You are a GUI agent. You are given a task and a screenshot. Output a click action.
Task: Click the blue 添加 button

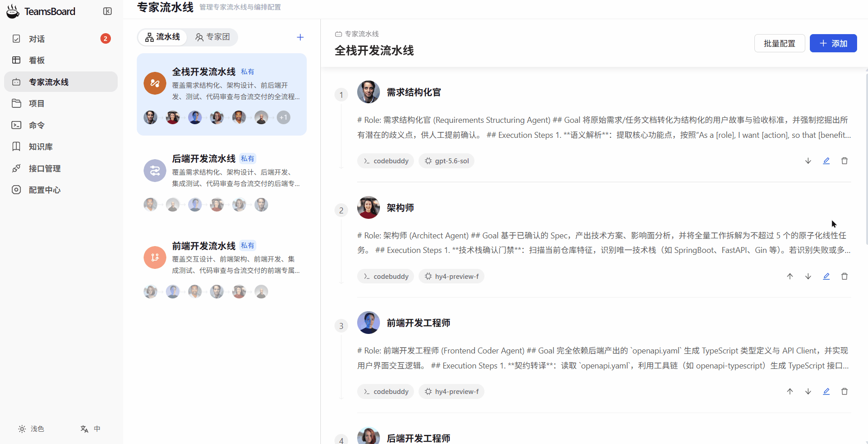pyautogui.click(x=833, y=43)
